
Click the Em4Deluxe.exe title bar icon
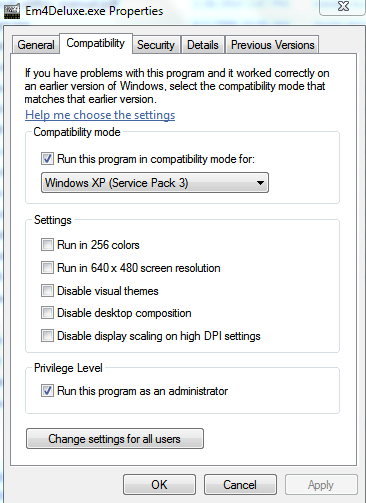(12, 11)
